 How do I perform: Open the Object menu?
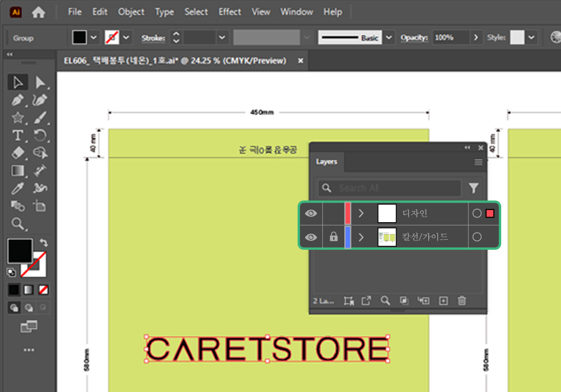pos(131,12)
